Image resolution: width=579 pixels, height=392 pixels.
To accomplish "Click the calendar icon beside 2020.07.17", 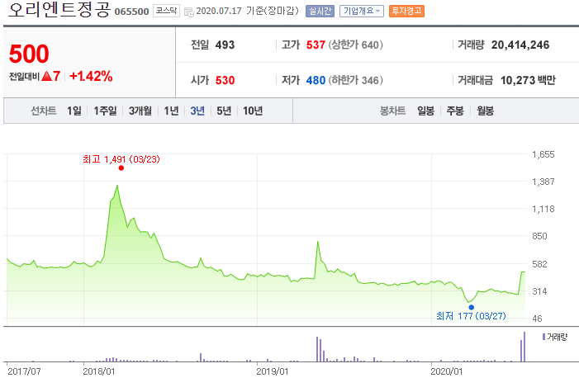I will pyautogui.click(x=188, y=12).
